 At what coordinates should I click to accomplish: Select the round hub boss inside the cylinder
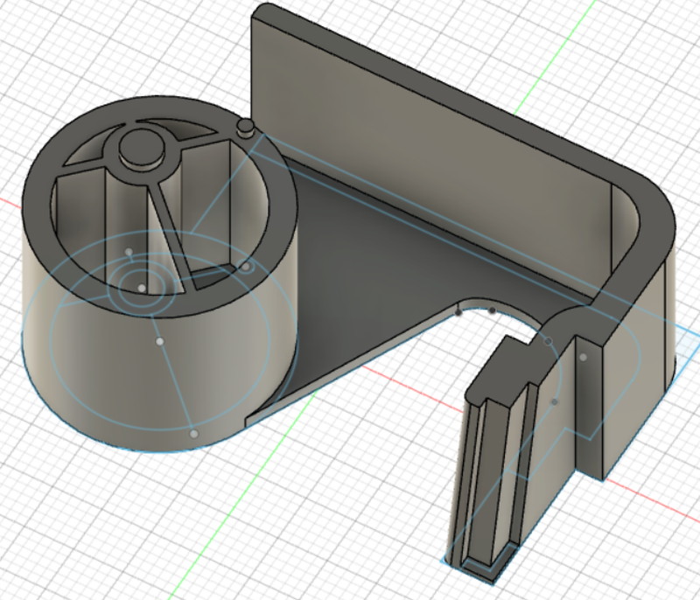tap(141, 148)
